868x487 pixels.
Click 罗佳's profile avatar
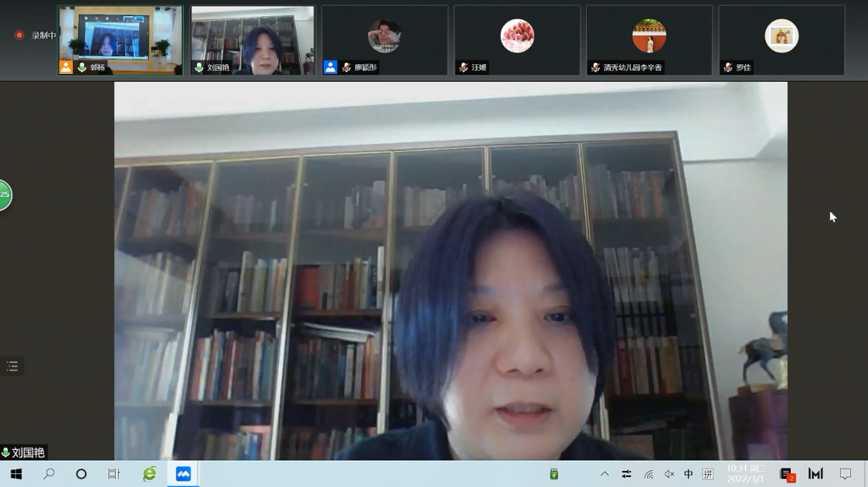(781, 36)
